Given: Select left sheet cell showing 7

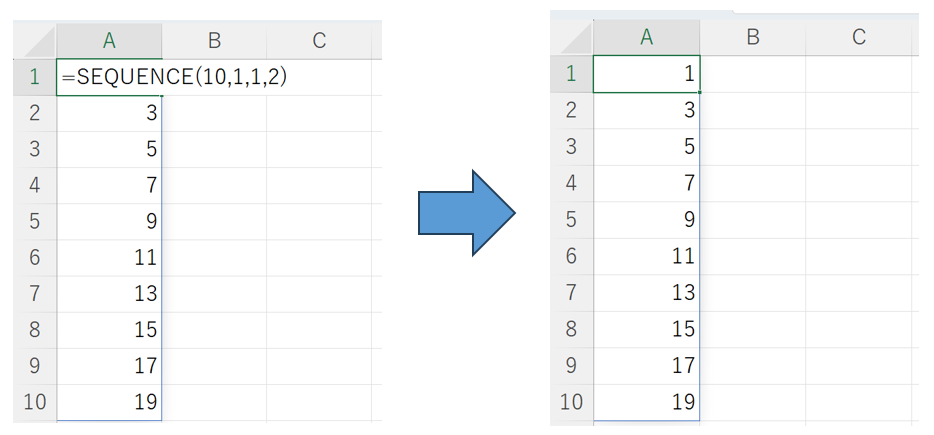Looking at the screenshot, I should click(x=109, y=185).
